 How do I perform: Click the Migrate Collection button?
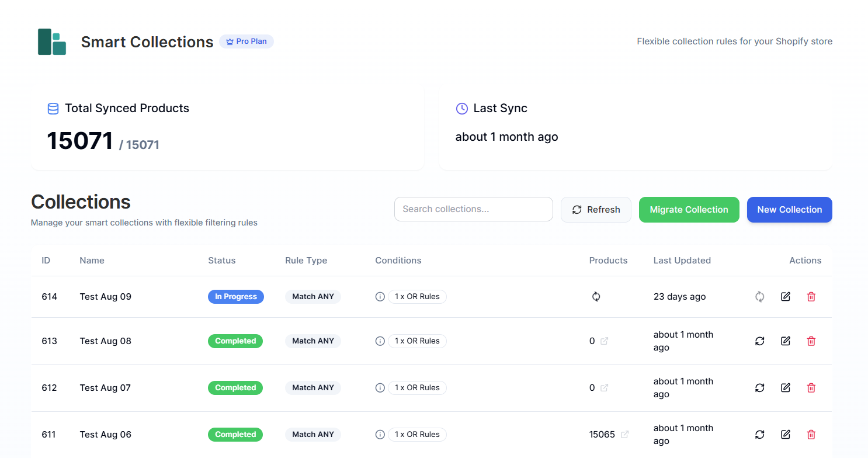pyautogui.click(x=689, y=209)
